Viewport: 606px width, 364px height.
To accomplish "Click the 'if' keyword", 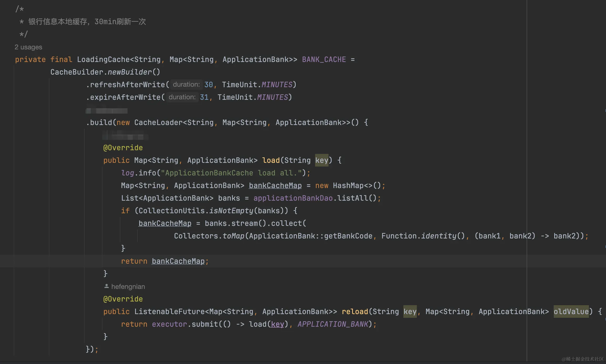I will (x=125, y=211).
